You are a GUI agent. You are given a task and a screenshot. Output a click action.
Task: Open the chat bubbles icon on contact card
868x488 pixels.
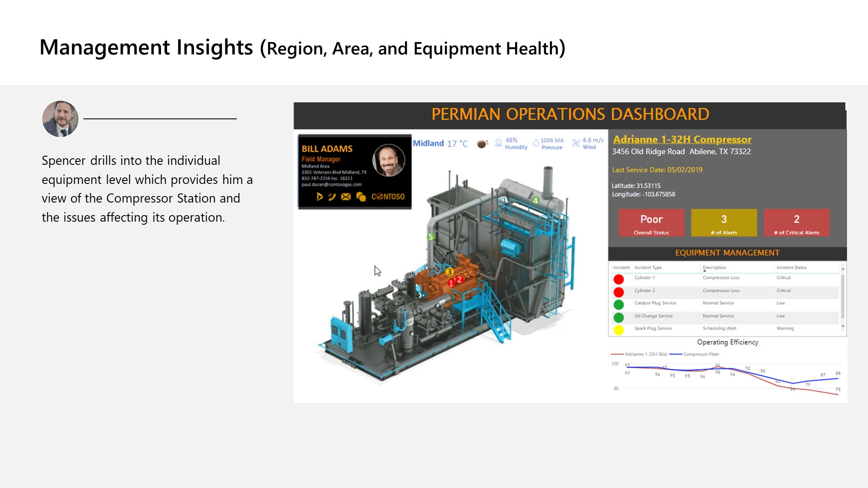tap(361, 197)
